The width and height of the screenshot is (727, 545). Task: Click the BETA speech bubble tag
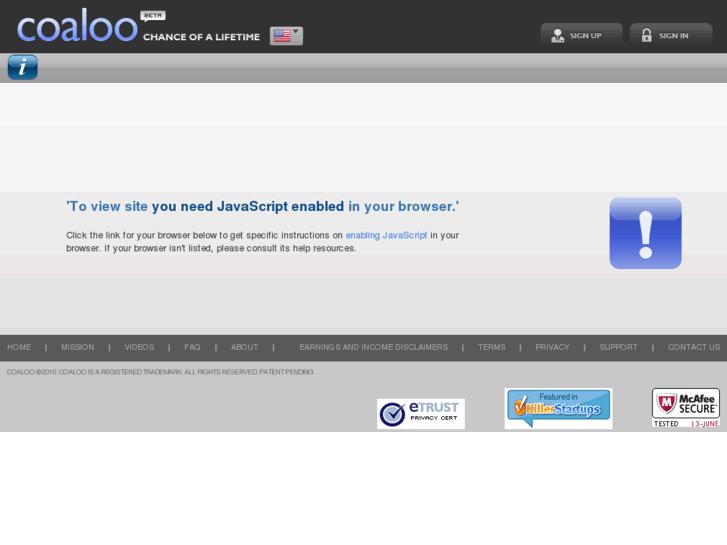(x=153, y=16)
